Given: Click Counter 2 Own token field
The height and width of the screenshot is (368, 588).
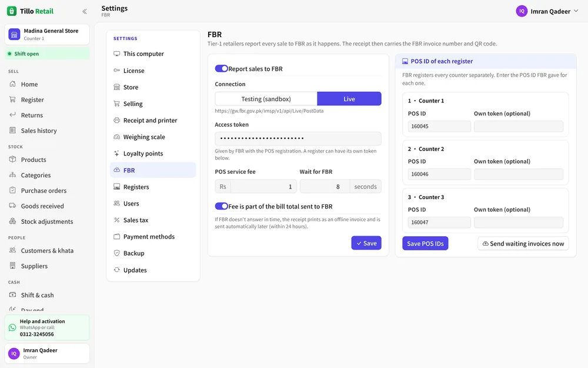Looking at the screenshot, I should click(x=519, y=174).
